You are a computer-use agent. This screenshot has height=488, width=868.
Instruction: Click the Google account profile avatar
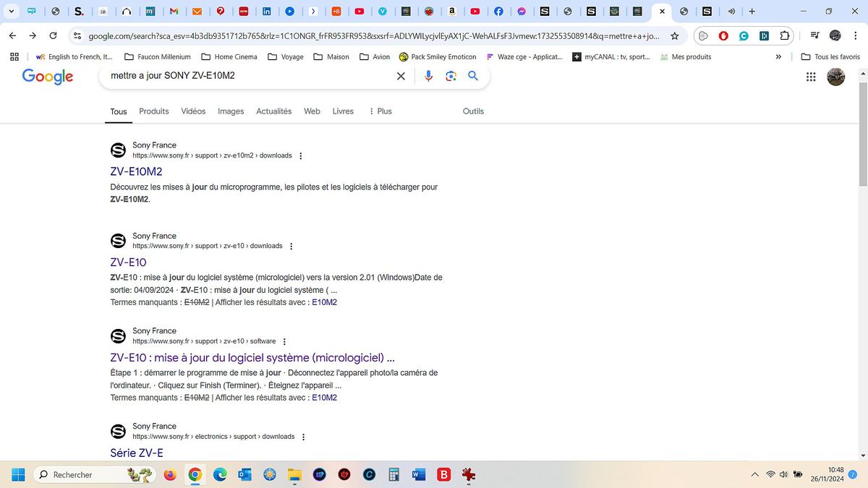coord(835,77)
